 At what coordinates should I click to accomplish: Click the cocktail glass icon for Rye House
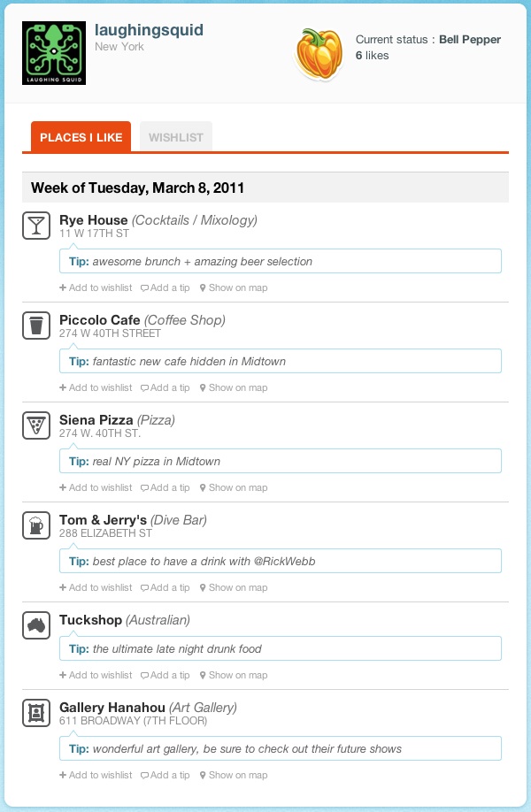[35, 226]
